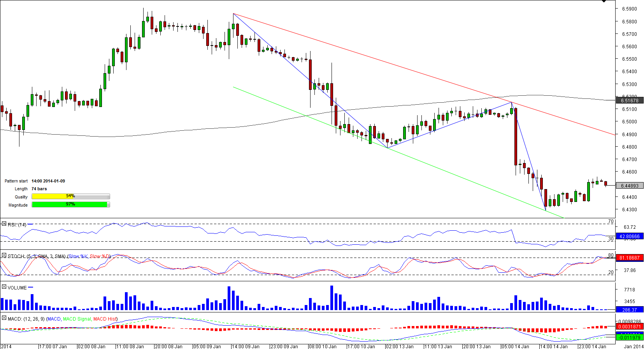
Task: Click the 20:00 08 Jan time label
Action: click(169, 347)
